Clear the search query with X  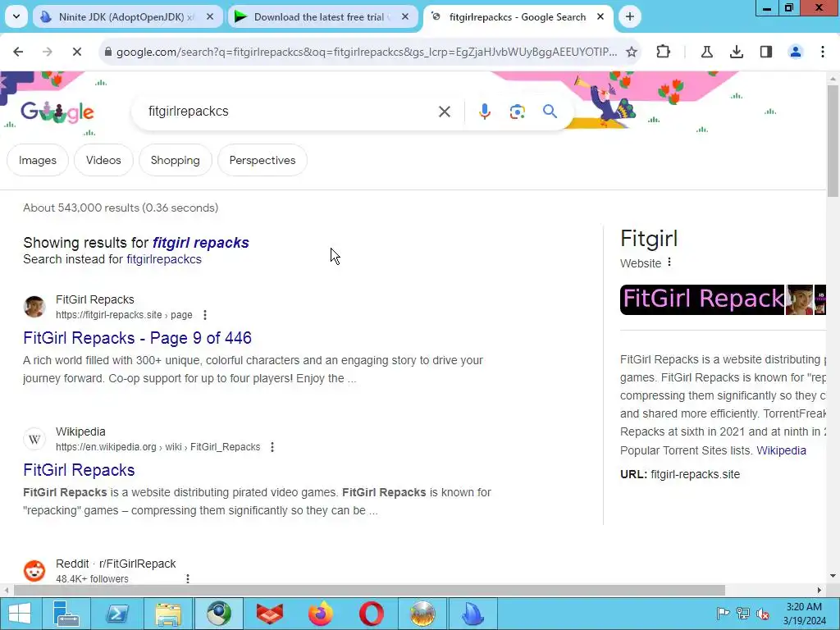444,112
